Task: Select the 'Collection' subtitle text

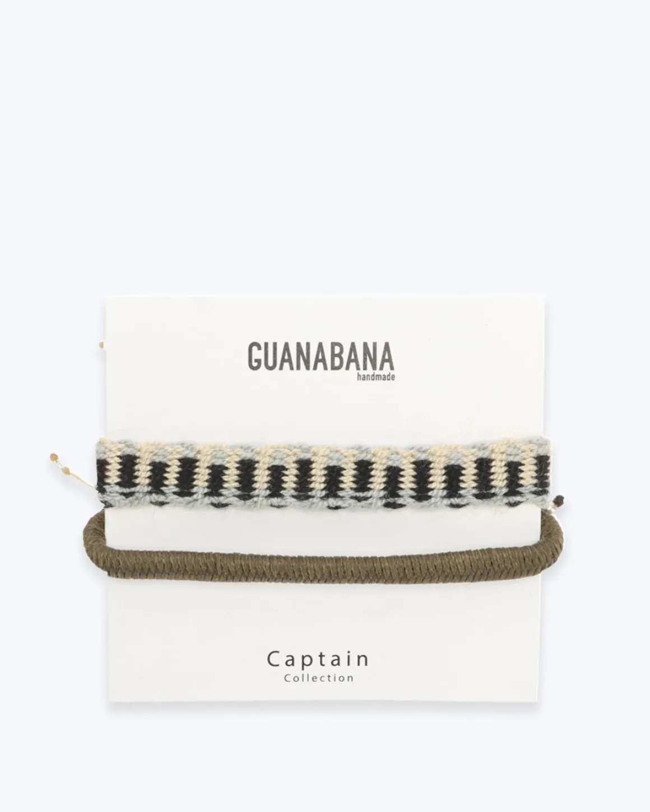Action: click(319, 678)
